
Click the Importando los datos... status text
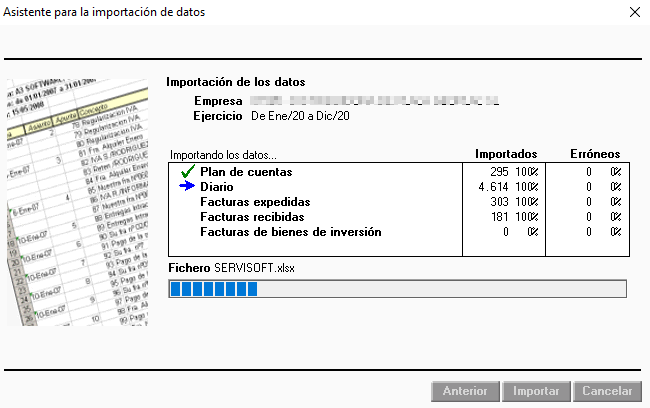pos(223,155)
